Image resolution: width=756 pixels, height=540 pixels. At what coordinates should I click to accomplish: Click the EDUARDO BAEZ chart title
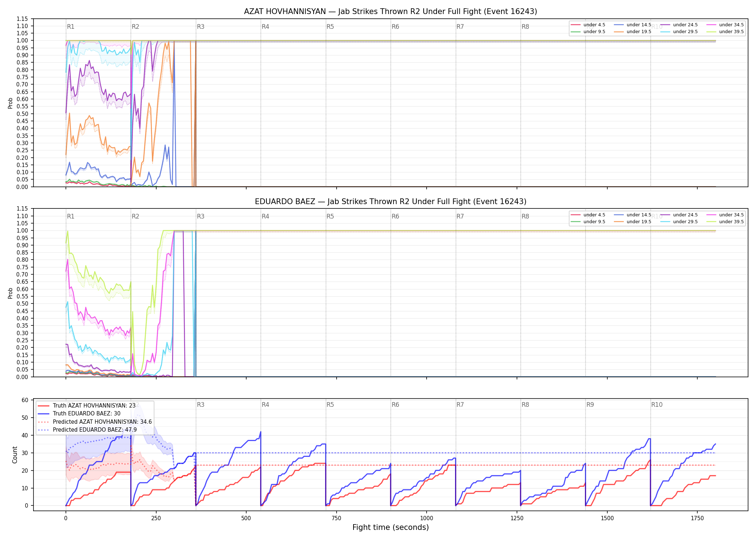[x=391, y=202]
